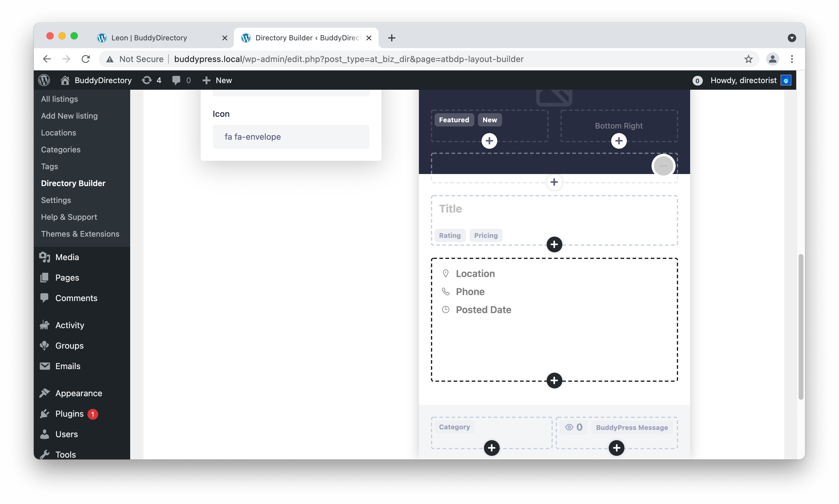Switch to Leon | BuddyDirectory tab
This screenshot has width=839, height=504.
point(149,38)
